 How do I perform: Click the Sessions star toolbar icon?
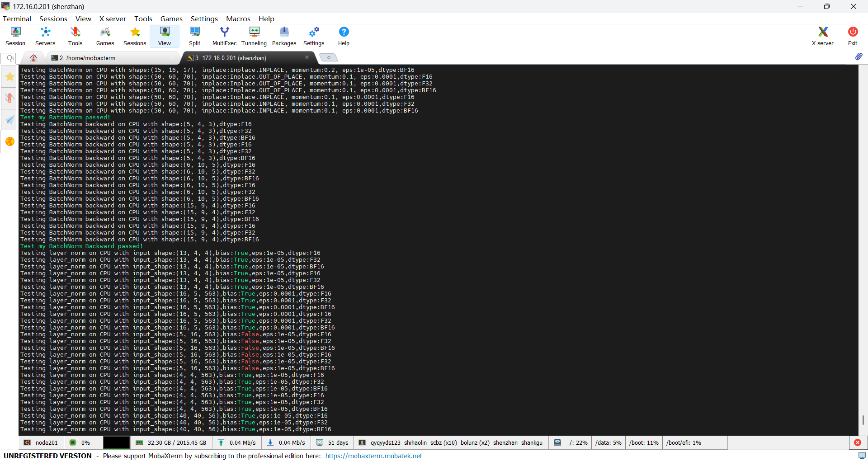(x=135, y=36)
